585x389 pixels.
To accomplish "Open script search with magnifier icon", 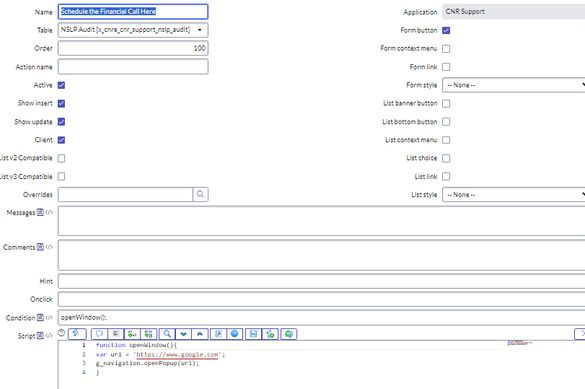I will [x=167, y=334].
